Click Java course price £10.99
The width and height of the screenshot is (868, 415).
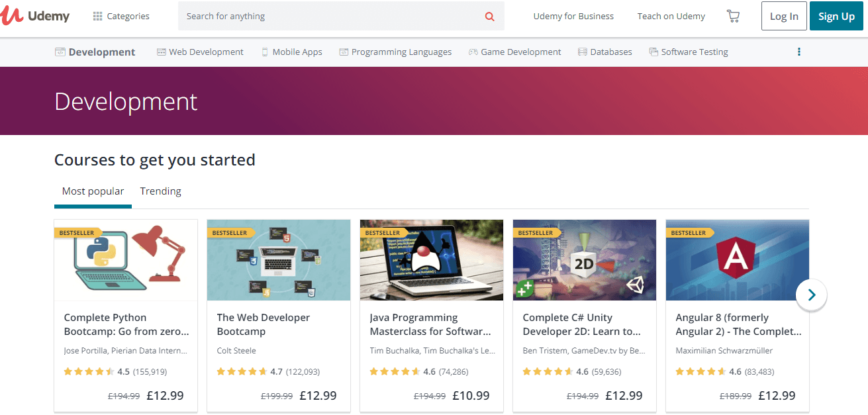click(x=471, y=396)
